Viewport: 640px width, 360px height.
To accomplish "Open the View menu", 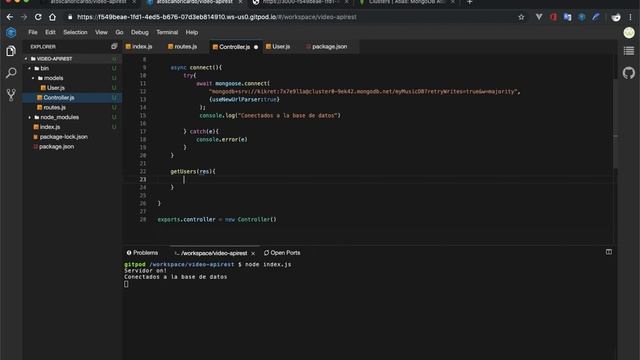I will 101,32.
